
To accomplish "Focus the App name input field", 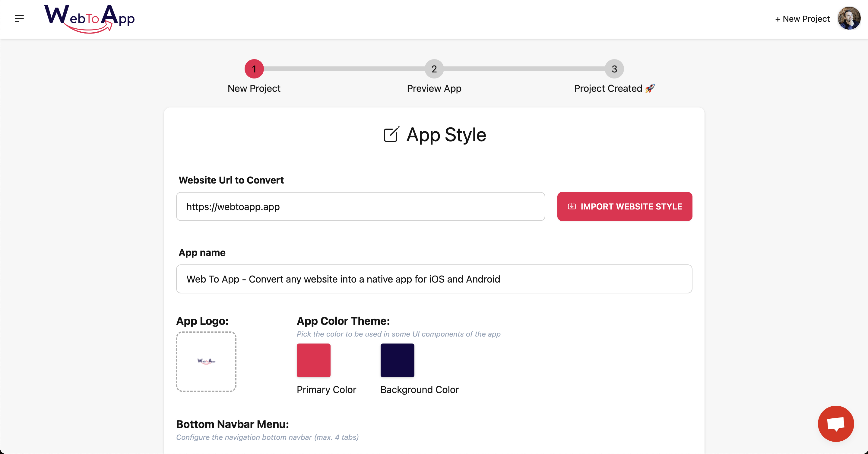I will tap(434, 279).
